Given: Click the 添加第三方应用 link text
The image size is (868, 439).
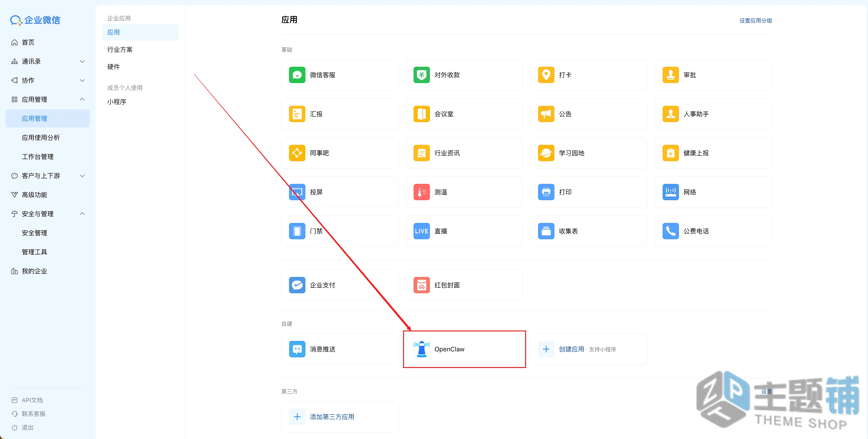Looking at the screenshot, I should pos(332,417).
